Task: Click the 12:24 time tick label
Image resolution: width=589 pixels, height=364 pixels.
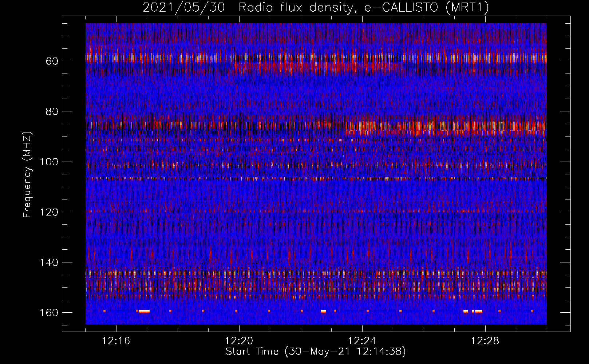Action: tap(362, 341)
